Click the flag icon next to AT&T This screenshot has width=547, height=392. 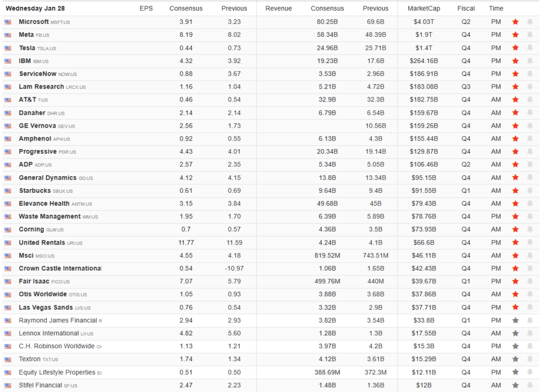coord(7,99)
